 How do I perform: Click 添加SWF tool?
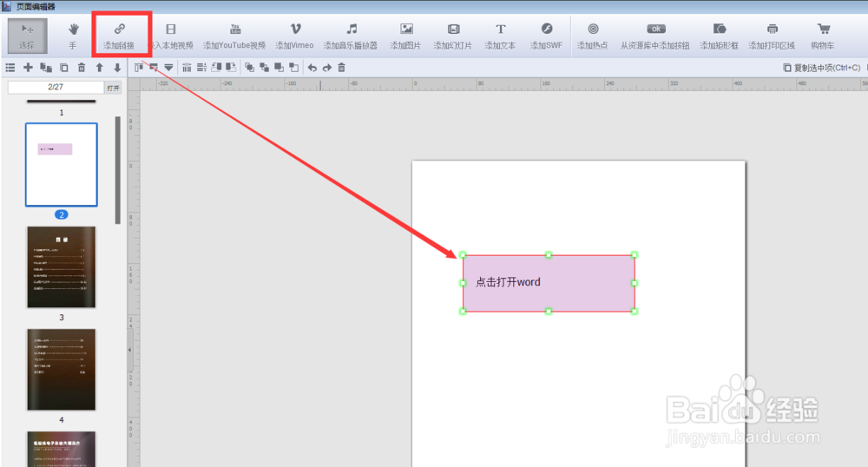point(546,36)
